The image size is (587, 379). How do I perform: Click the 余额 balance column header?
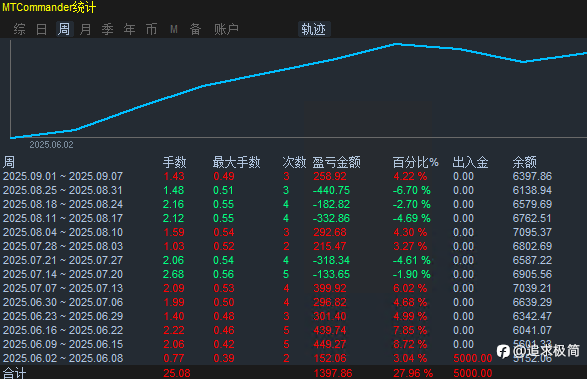click(524, 162)
